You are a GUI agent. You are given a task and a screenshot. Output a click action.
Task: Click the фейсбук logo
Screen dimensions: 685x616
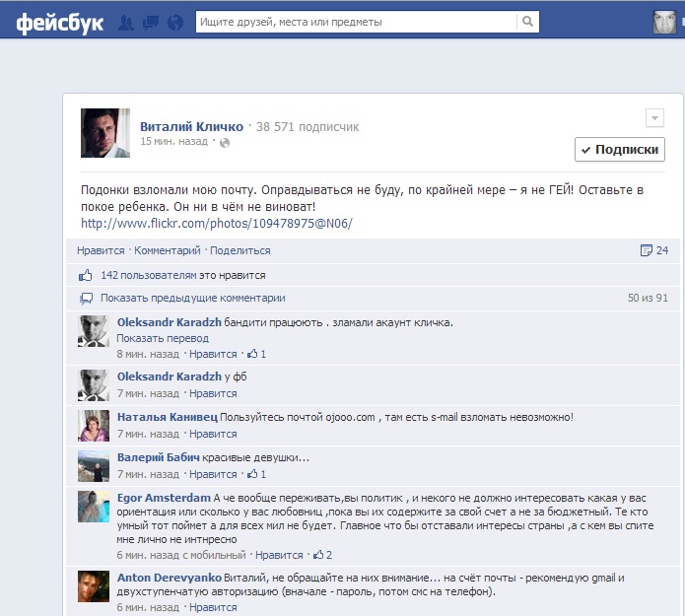(60, 23)
